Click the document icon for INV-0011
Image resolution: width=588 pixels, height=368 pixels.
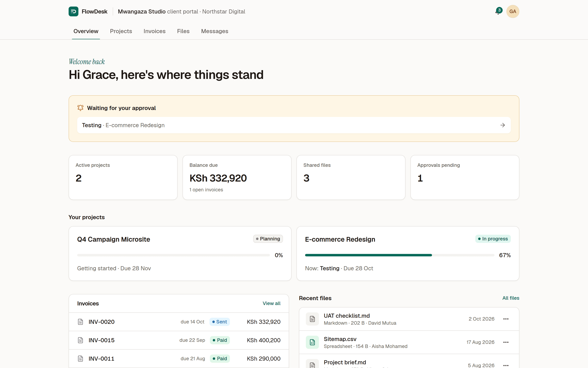pos(80,359)
